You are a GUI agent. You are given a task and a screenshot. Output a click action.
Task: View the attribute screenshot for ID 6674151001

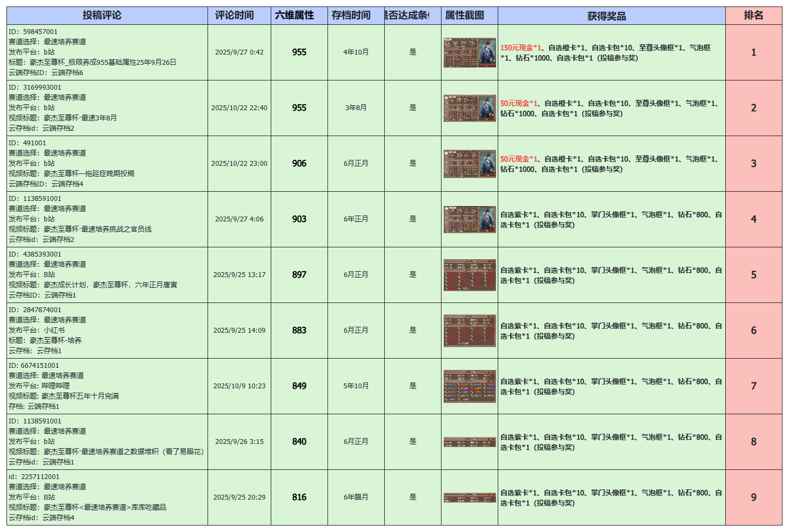[470, 386]
